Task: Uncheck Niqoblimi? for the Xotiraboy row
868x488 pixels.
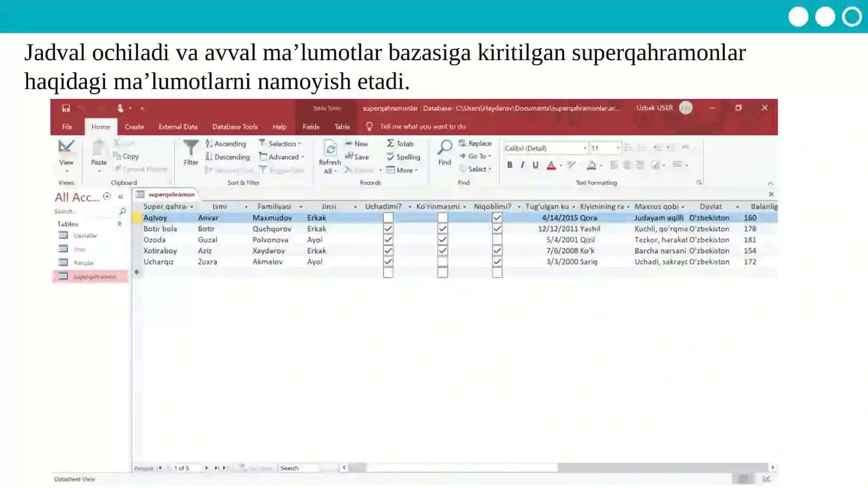Action: 497,251
